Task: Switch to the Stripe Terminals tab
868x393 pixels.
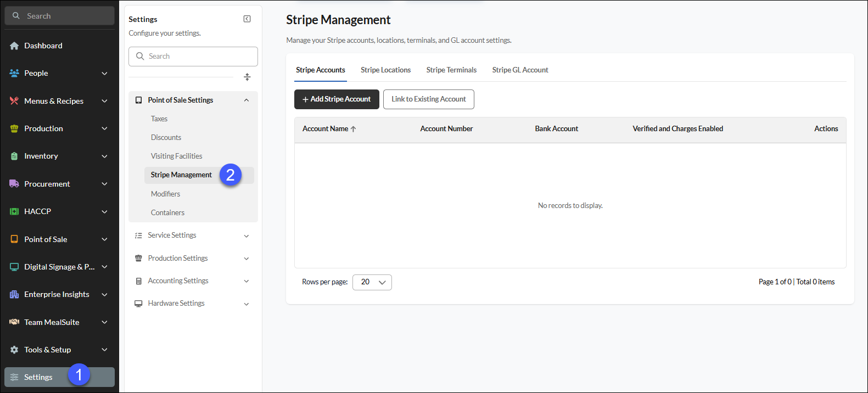Action: coord(451,70)
